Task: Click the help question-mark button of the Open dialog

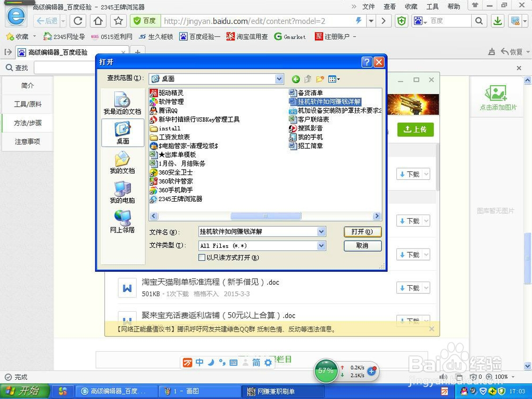Action: pos(367,62)
